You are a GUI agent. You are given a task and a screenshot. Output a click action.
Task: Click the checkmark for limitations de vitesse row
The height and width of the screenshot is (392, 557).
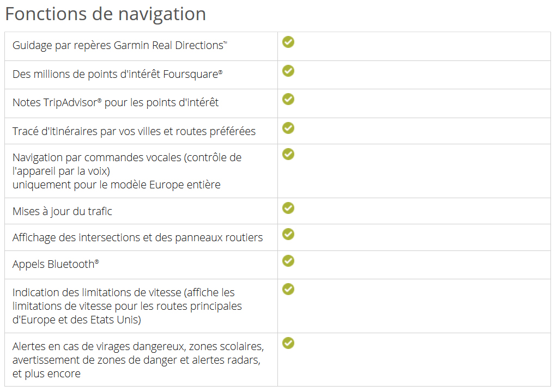pos(288,289)
